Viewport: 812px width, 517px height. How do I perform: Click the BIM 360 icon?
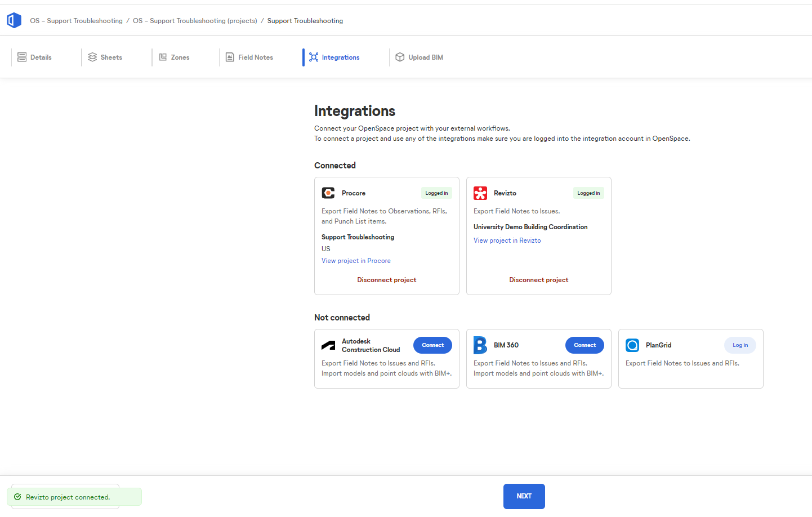[x=480, y=345]
